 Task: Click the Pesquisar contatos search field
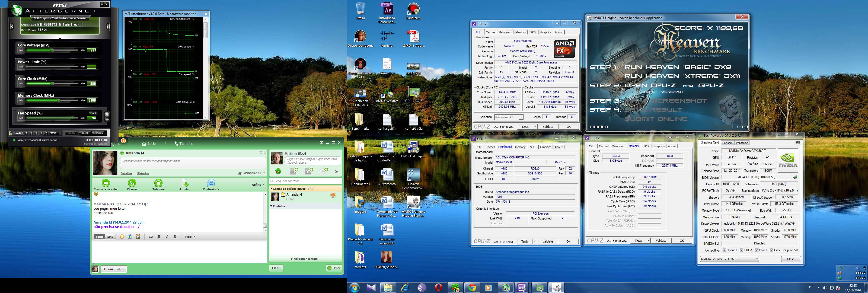pyautogui.click(x=306, y=181)
